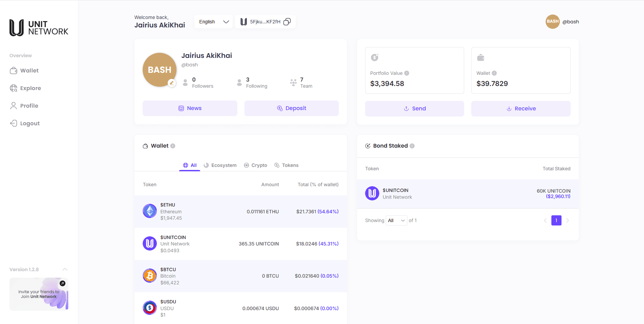Viewport: 644px width, 324px height.
Task: Select Logout in the sidebar
Action: 25,123
